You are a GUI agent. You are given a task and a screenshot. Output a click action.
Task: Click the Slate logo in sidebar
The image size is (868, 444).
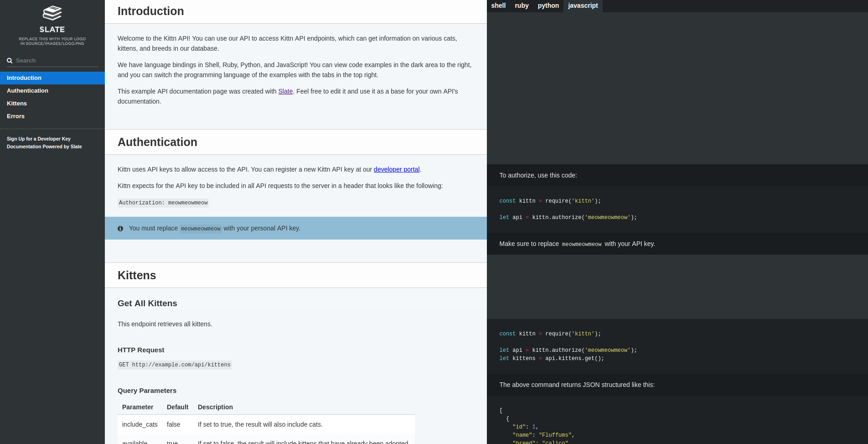pyautogui.click(x=52, y=25)
